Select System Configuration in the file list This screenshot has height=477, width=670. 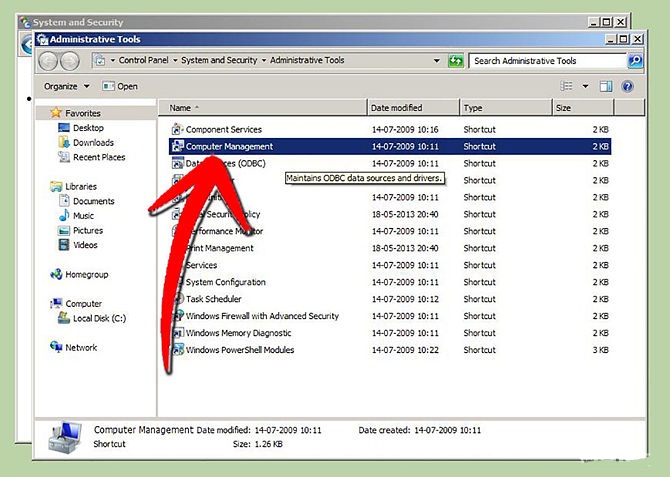[226, 282]
